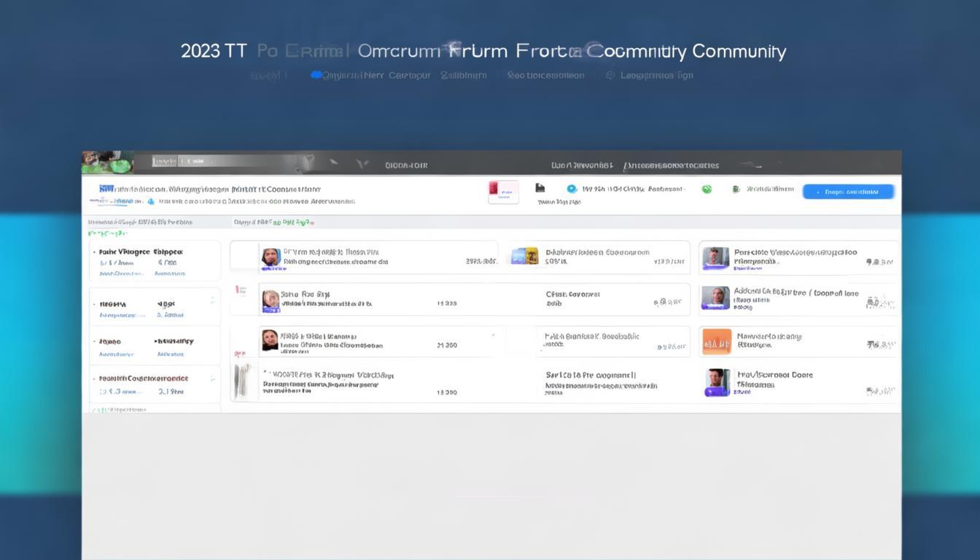This screenshot has height=560, width=980.
Task: Open the fourth post title in middle column
Action: (591, 375)
